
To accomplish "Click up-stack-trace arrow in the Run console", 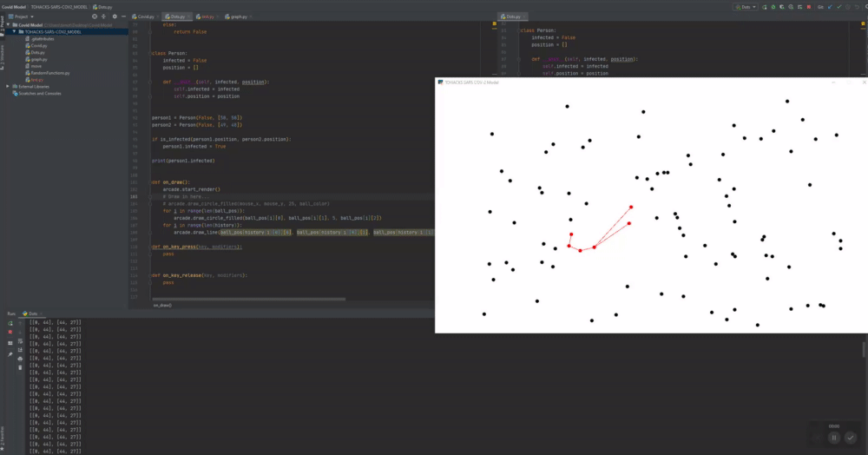I will [x=21, y=323].
